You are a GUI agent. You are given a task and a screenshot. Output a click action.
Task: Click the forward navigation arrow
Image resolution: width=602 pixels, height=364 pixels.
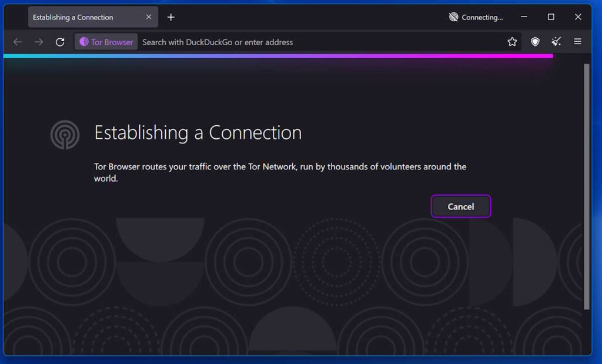[39, 42]
